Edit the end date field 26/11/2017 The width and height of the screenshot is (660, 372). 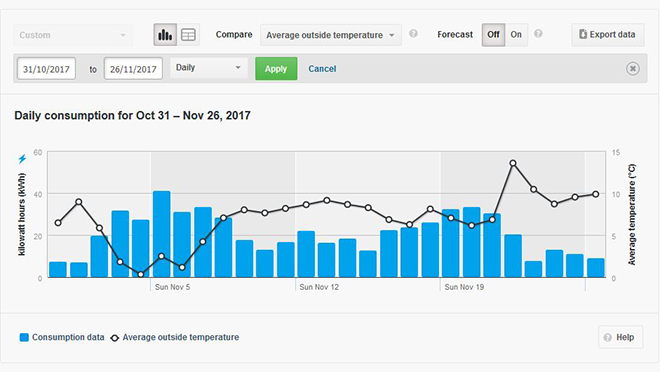(133, 69)
